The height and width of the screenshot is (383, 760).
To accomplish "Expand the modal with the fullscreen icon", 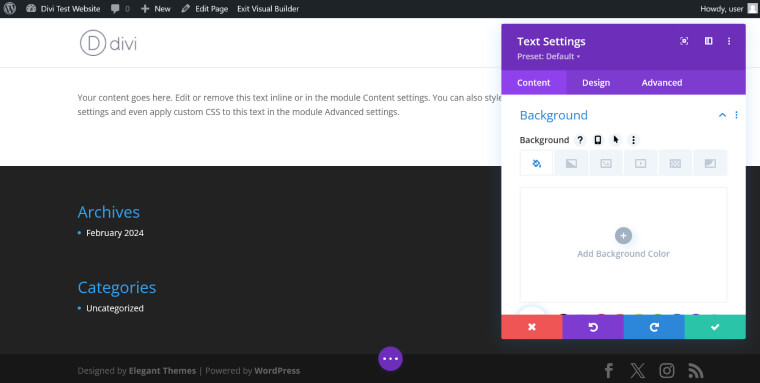I will pyautogui.click(x=684, y=41).
